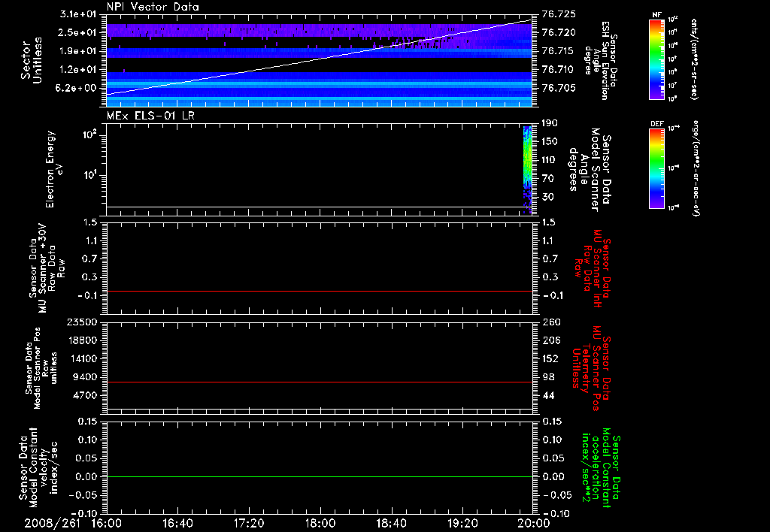Viewport: 770px width, 532px height.
Task: Click the '2008/261' date label
Action: point(52,523)
